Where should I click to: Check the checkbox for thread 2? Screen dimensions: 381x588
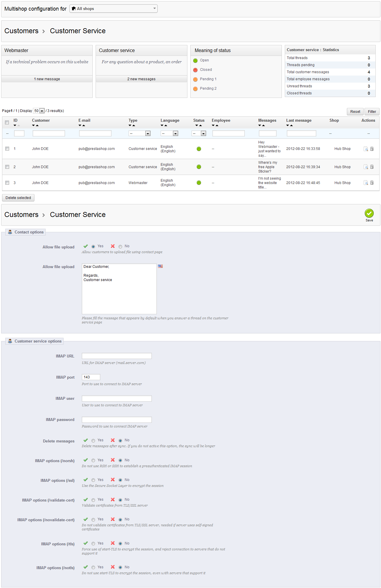(x=7, y=167)
